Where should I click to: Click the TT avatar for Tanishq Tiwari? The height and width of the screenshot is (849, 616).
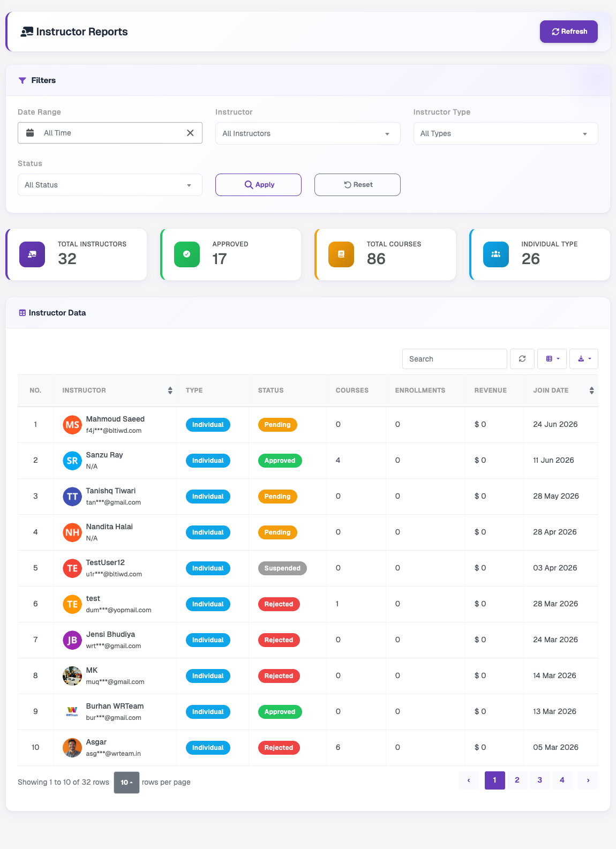pos(72,497)
